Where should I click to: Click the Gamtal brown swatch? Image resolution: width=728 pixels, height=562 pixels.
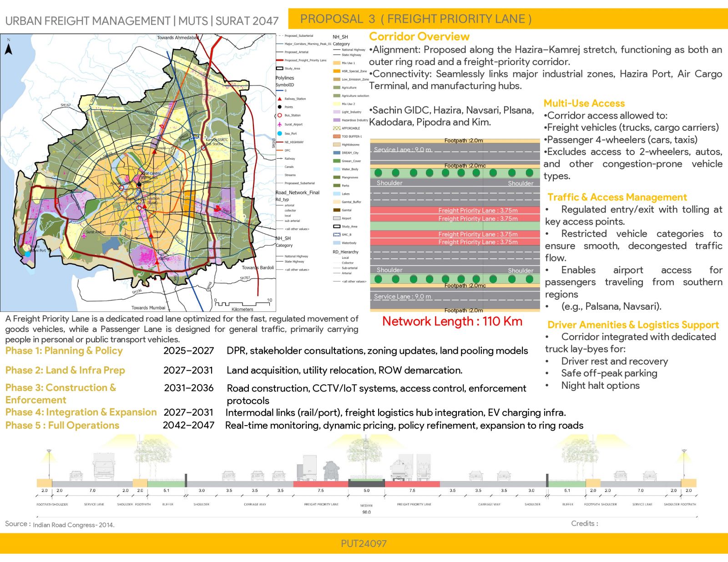(337, 210)
